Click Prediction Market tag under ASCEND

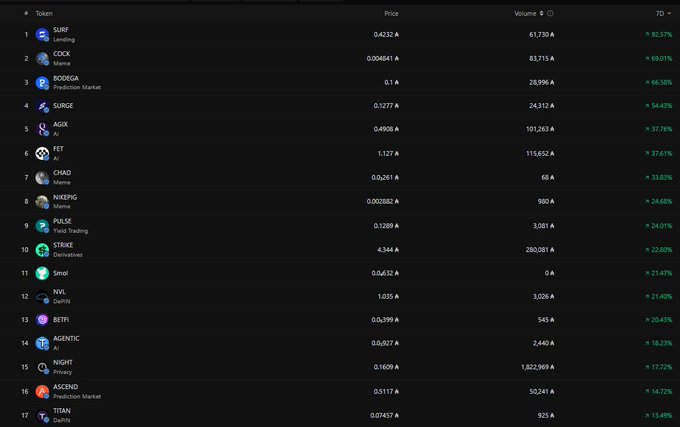point(77,396)
